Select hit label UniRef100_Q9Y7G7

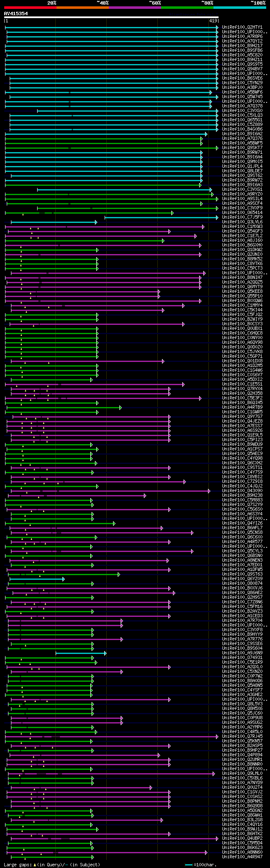(x=242, y=416)
